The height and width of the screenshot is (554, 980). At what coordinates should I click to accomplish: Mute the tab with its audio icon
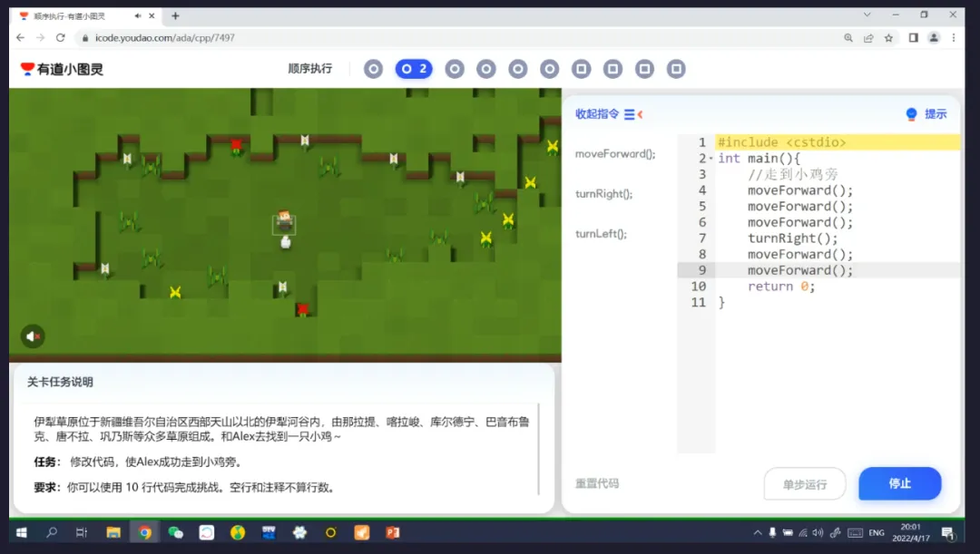[138, 16]
